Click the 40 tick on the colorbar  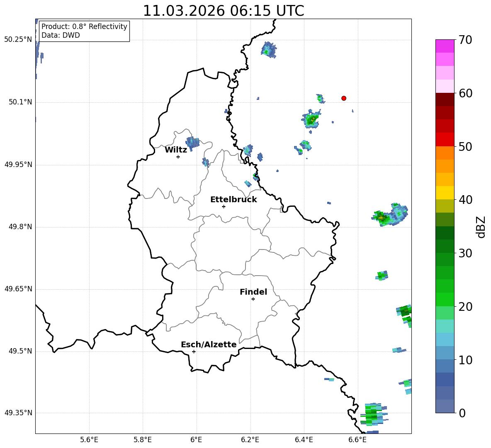[465, 200]
